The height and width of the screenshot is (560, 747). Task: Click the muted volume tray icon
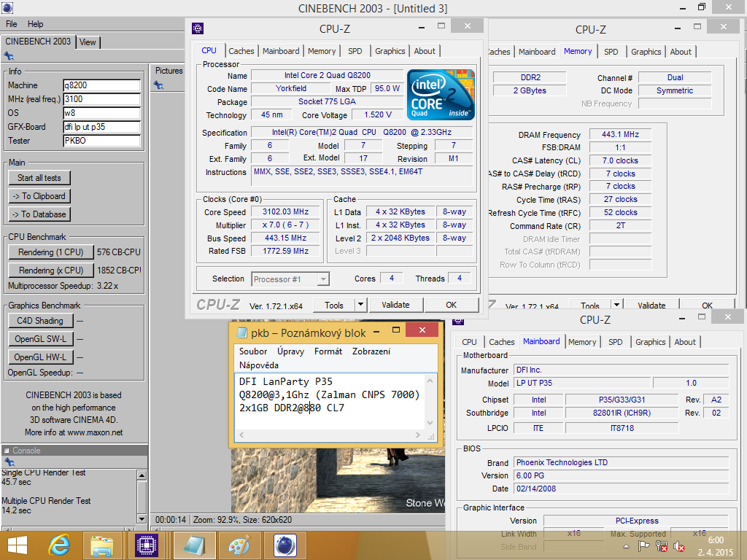pyautogui.click(x=679, y=547)
